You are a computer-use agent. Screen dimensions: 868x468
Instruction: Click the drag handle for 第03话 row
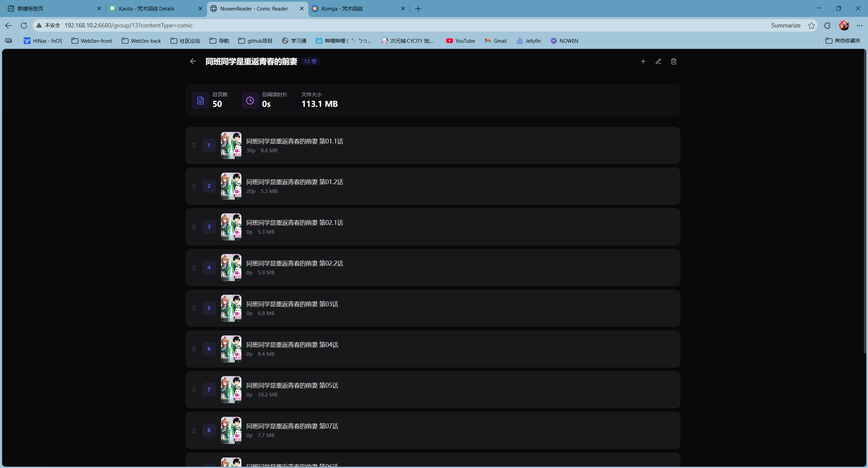click(194, 308)
